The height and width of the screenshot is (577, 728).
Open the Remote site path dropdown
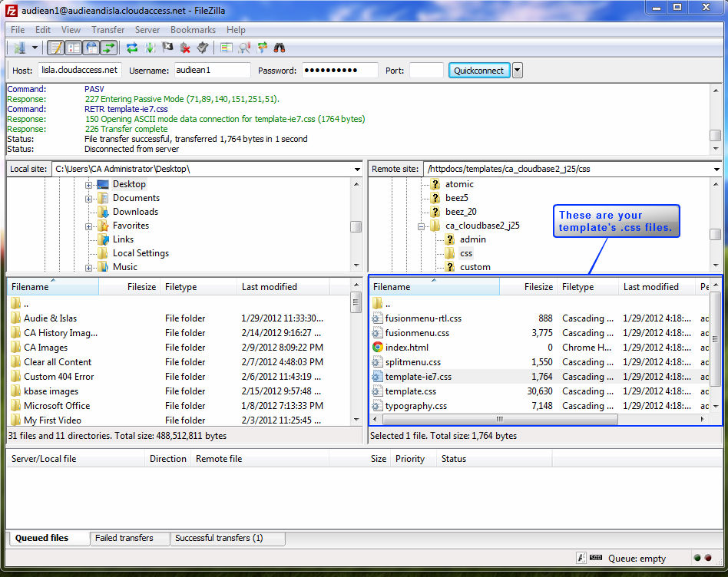[716, 170]
